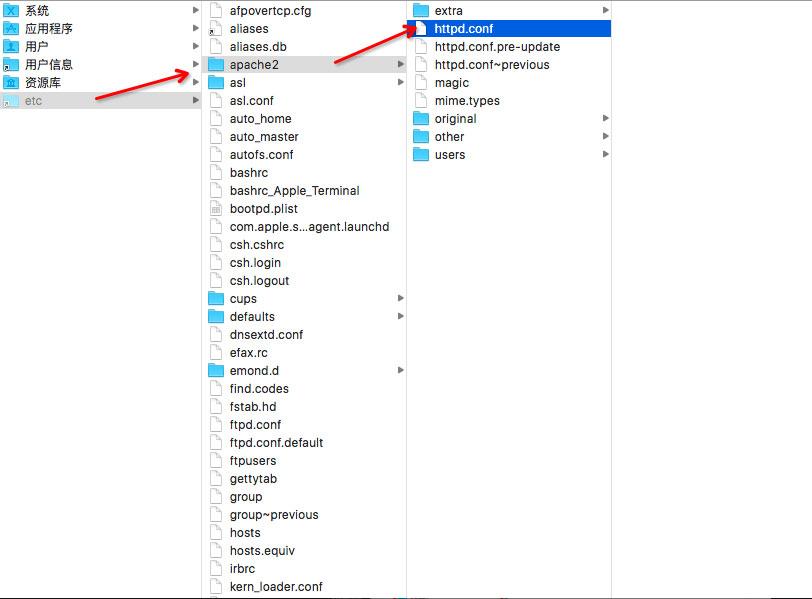Screen dimensions: 812x599
Task: Expand defaults folder via its arrow
Action: pyautogui.click(x=401, y=316)
